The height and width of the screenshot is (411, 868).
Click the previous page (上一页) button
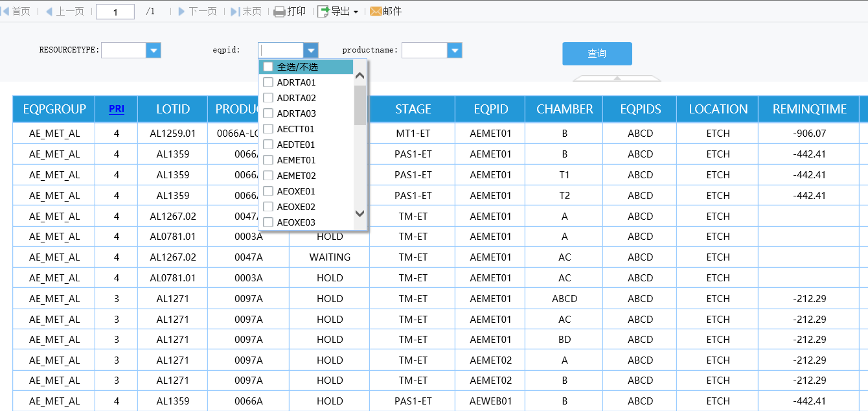click(65, 11)
